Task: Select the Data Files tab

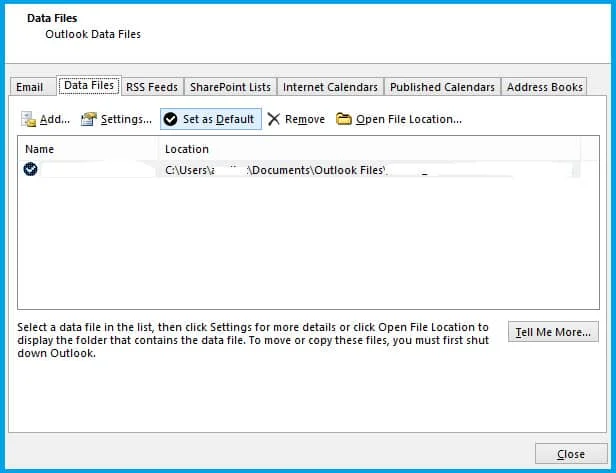Action: [x=89, y=85]
